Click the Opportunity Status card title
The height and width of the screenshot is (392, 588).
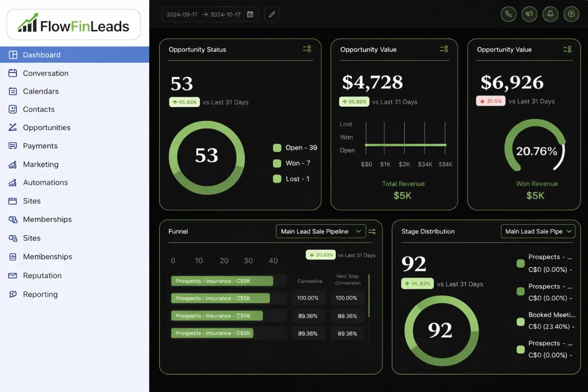pos(197,49)
